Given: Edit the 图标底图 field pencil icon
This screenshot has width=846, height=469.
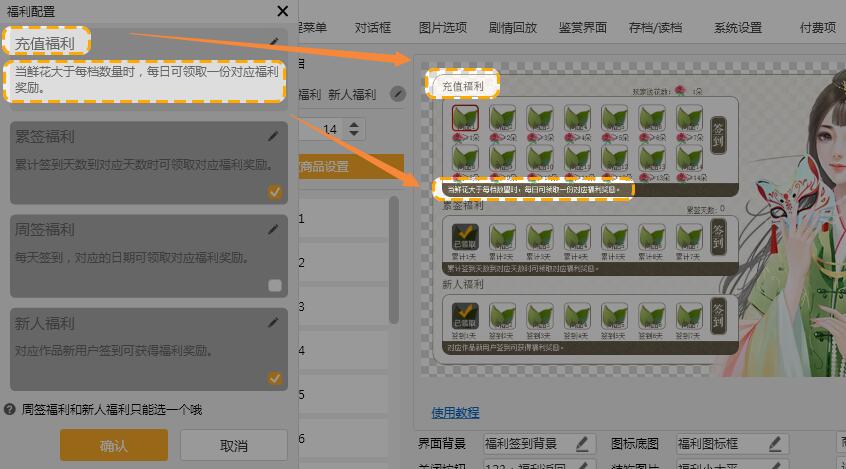Looking at the screenshot, I should click(x=775, y=443).
